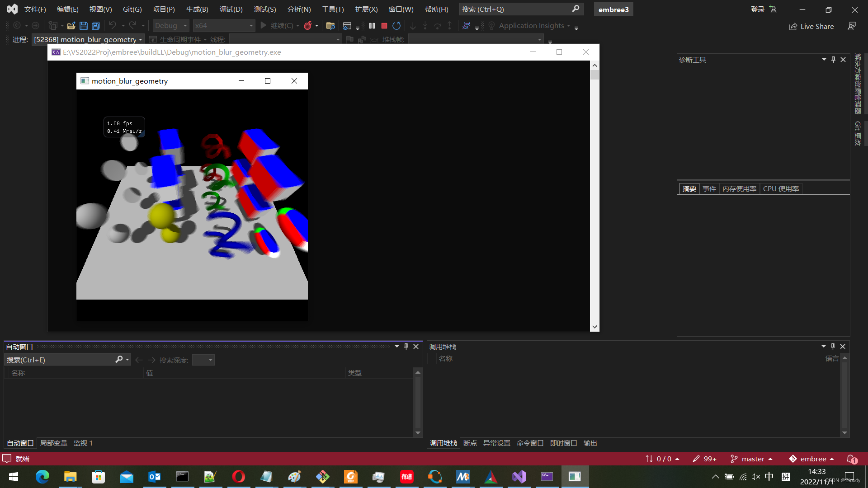The height and width of the screenshot is (488, 868).
Task: Click console window vertical scrollbar down arrow
Action: pyautogui.click(x=594, y=327)
